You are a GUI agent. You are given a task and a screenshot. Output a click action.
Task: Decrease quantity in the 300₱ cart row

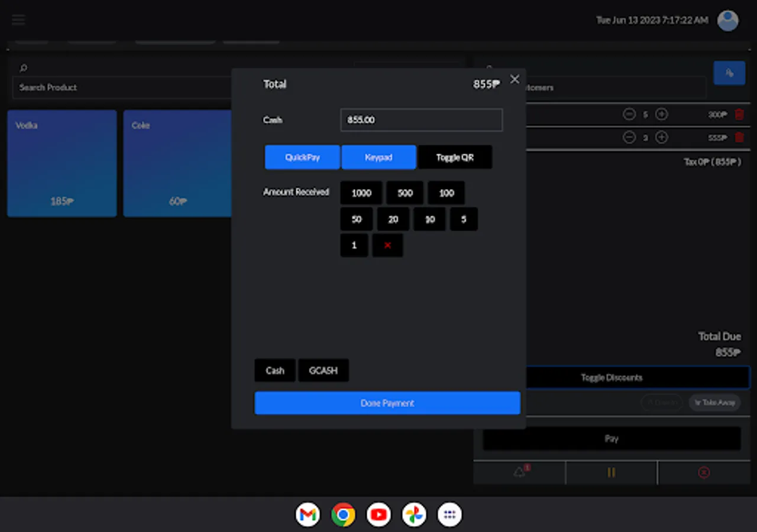coord(629,115)
